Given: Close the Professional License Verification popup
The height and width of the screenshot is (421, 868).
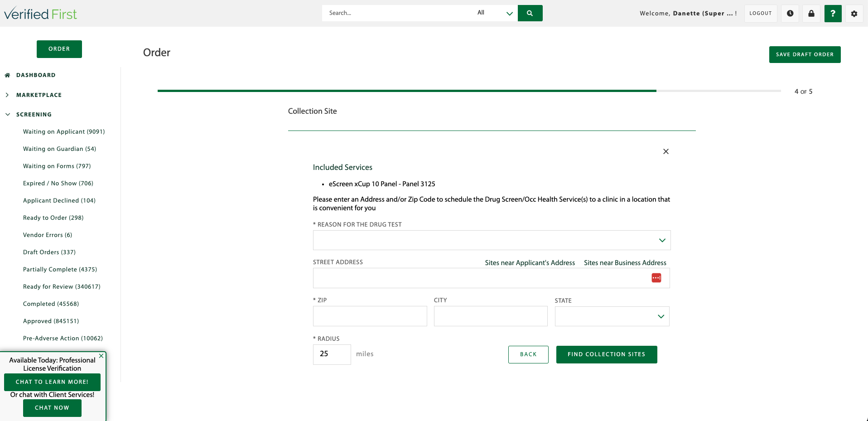Looking at the screenshot, I should [x=101, y=356].
